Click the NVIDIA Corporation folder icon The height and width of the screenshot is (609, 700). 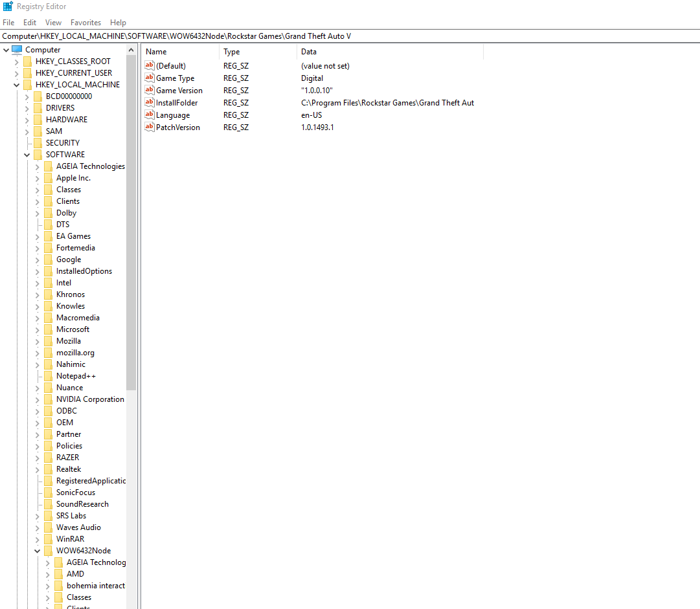click(48, 399)
